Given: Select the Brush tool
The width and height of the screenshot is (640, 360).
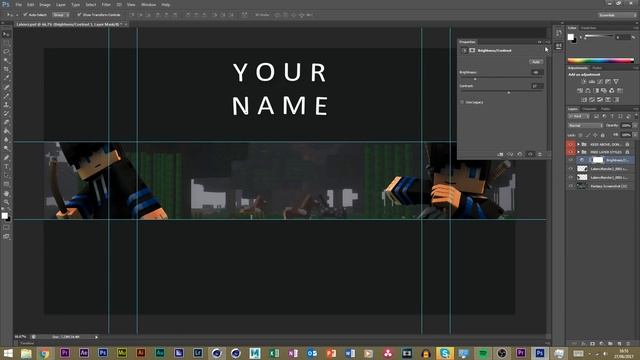Looking at the screenshot, I should click(x=6, y=96).
